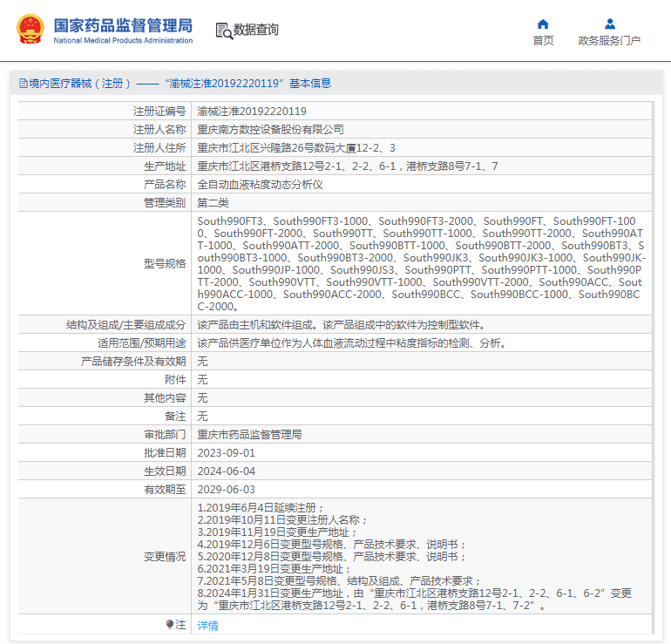This screenshot has height=644, width=671.
Task: Click change entry 2.2019年10月11日变更注册人名称
Action: coord(282,520)
